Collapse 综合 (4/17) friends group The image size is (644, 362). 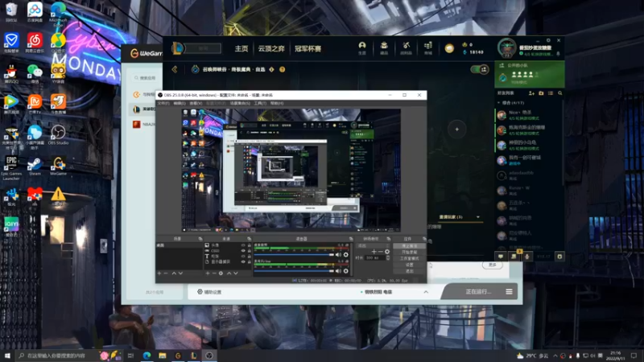(x=498, y=103)
